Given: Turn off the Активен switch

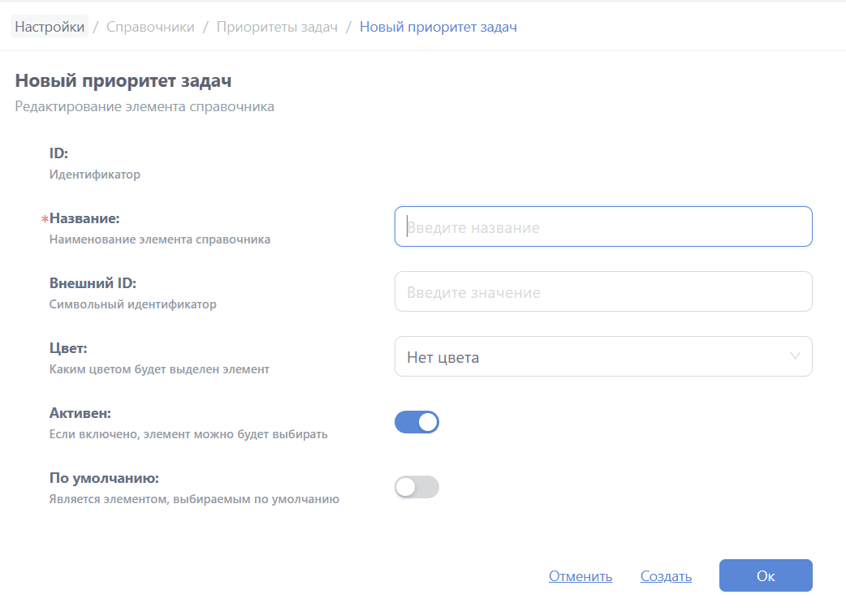Looking at the screenshot, I should [417, 422].
